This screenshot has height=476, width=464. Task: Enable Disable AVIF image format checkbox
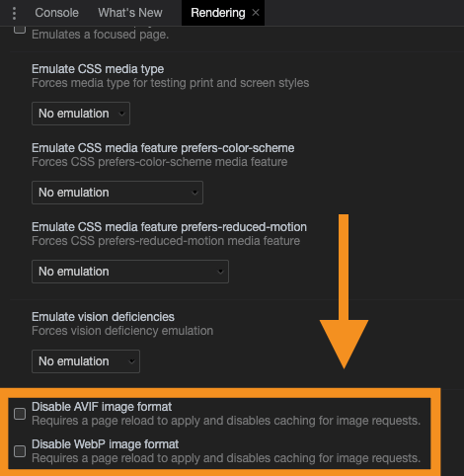[20, 414]
